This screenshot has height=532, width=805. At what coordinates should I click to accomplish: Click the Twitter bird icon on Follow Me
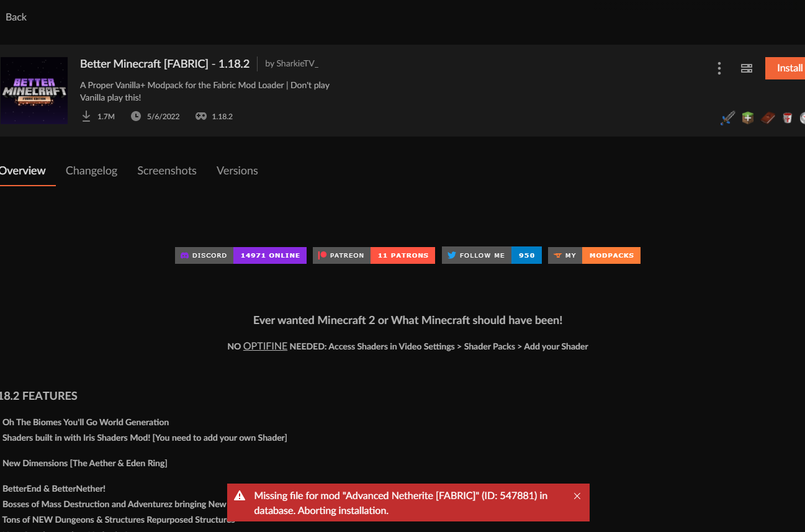[x=452, y=255]
